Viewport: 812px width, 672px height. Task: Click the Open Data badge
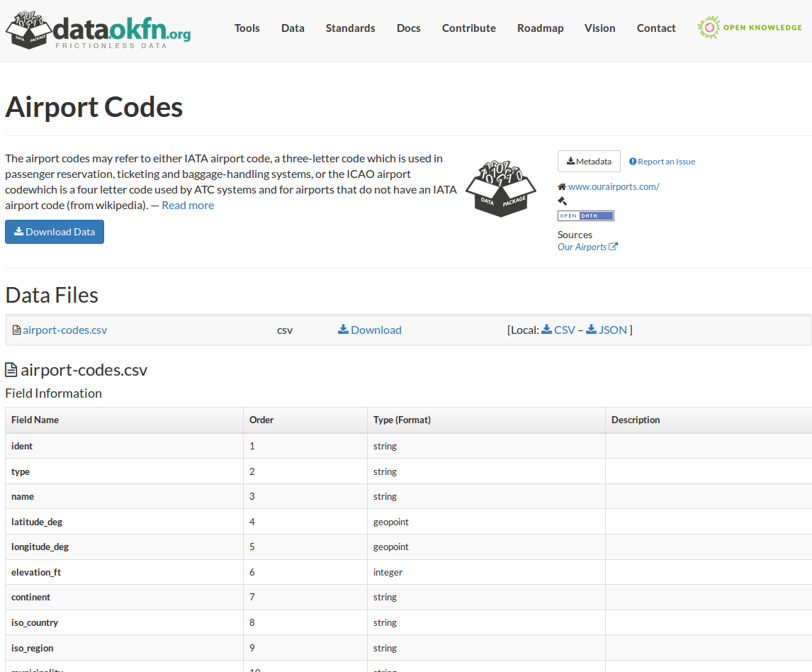click(x=585, y=215)
